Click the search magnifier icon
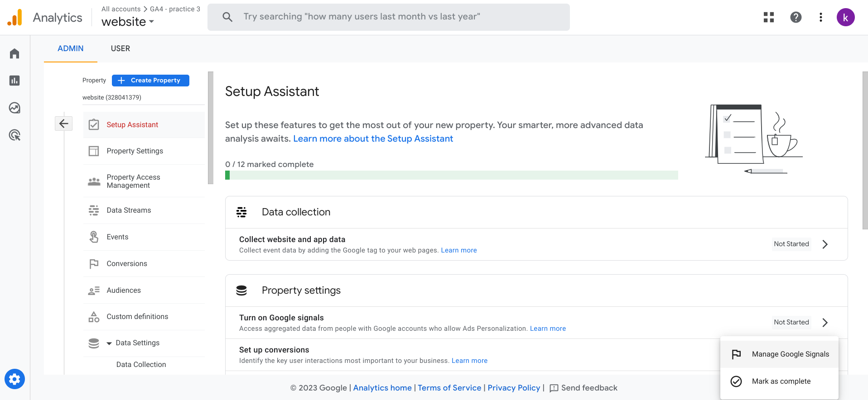This screenshot has height=400, width=868. 227,17
